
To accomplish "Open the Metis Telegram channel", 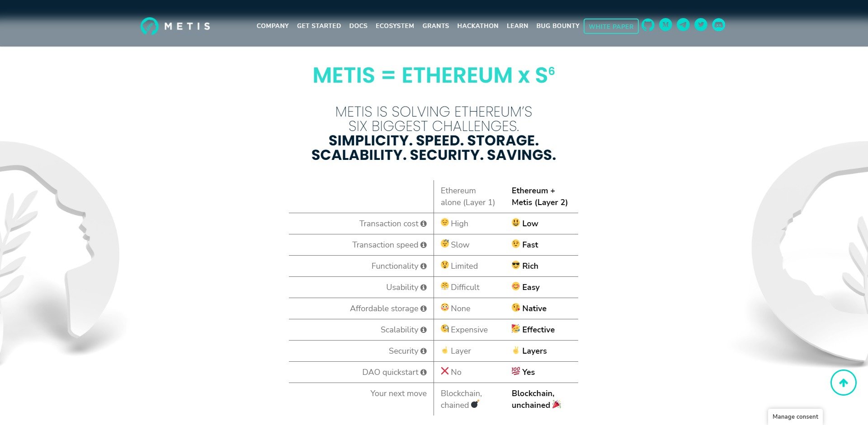I will (683, 25).
